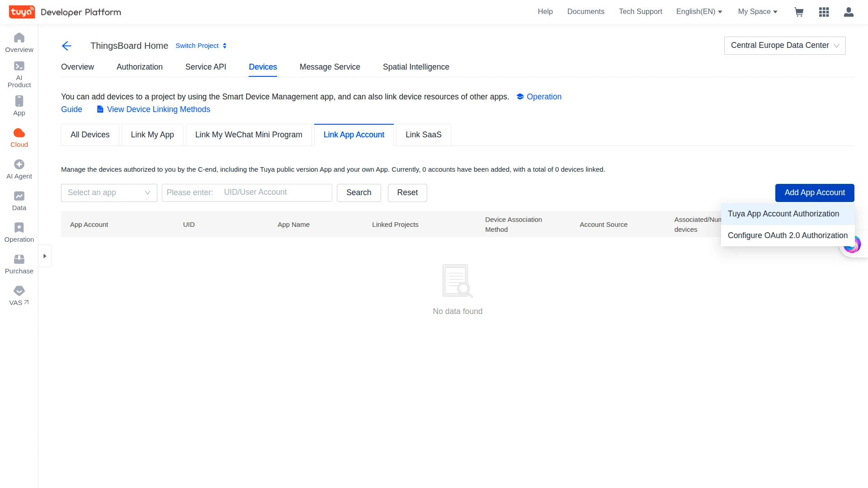Image resolution: width=868 pixels, height=488 pixels.
Task: Click the App Name column header
Action: 293,225
